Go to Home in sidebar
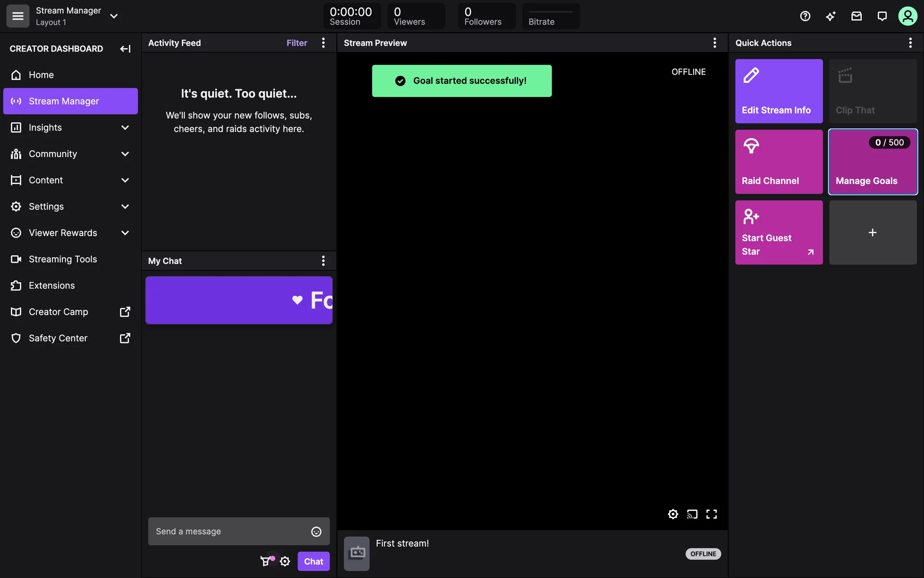This screenshot has height=578, width=924. [41, 75]
